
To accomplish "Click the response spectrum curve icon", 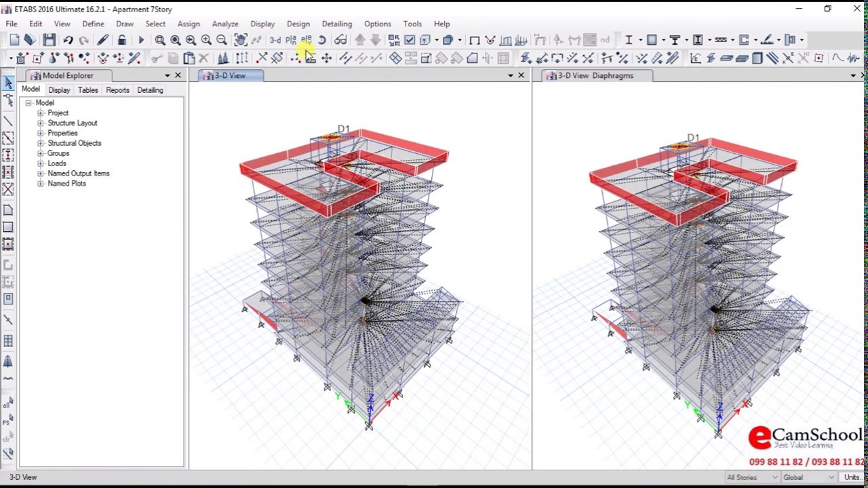I will click(837, 58).
